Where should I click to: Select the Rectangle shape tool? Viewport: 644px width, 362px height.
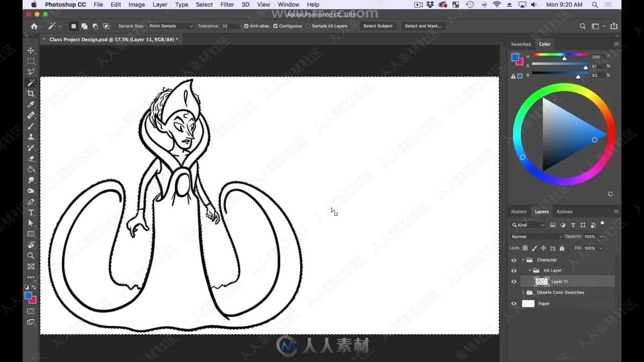click(31, 234)
